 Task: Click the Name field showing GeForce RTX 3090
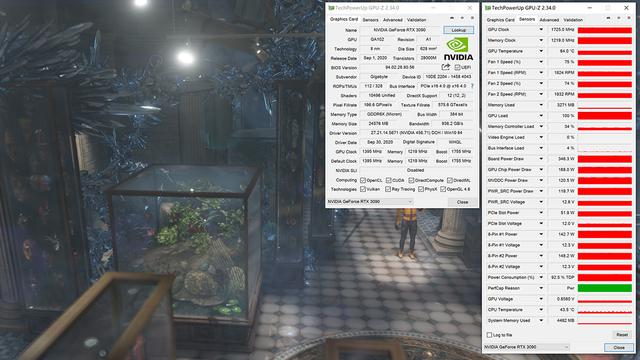pyautogui.click(x=400, y=30)
